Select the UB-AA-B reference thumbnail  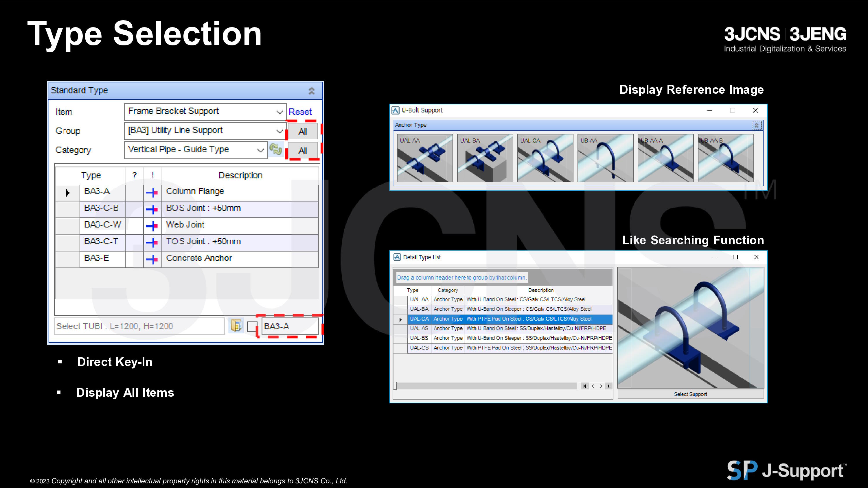click(x=726, y=158)
